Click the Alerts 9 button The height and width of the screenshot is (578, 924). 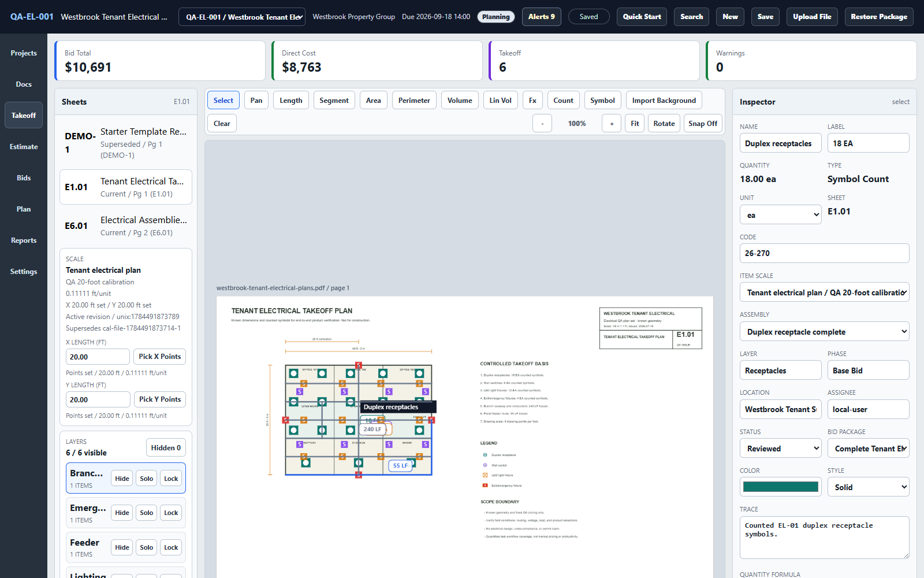(x=541, y=17)
